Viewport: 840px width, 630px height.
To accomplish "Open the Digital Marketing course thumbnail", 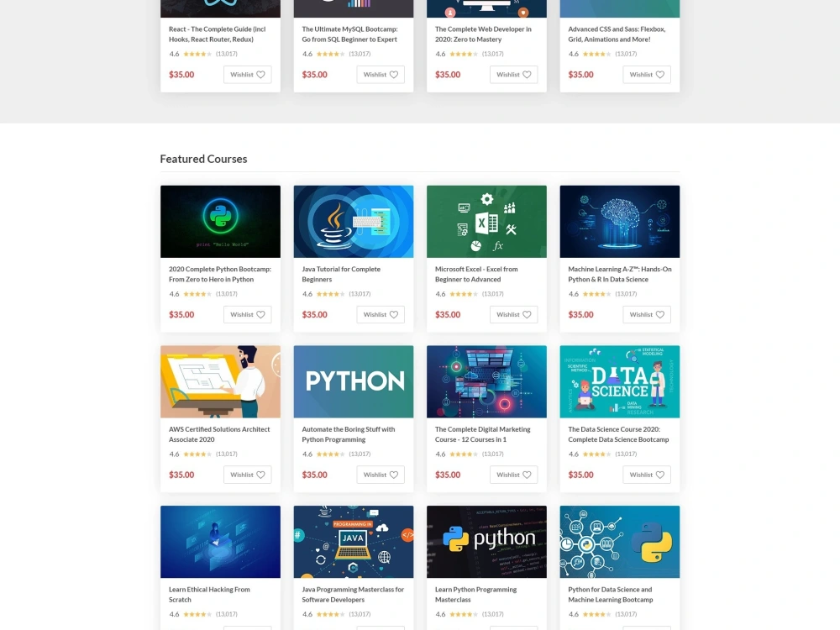I will point(486,381).
